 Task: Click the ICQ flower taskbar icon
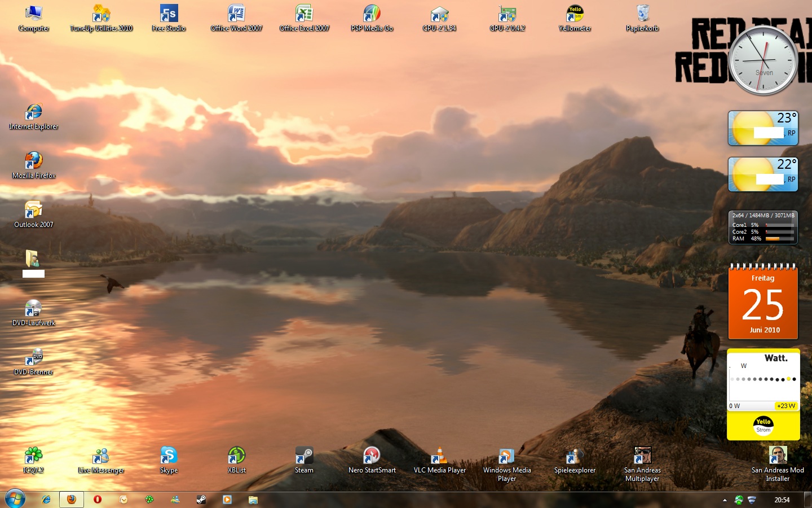coord(149,500)
